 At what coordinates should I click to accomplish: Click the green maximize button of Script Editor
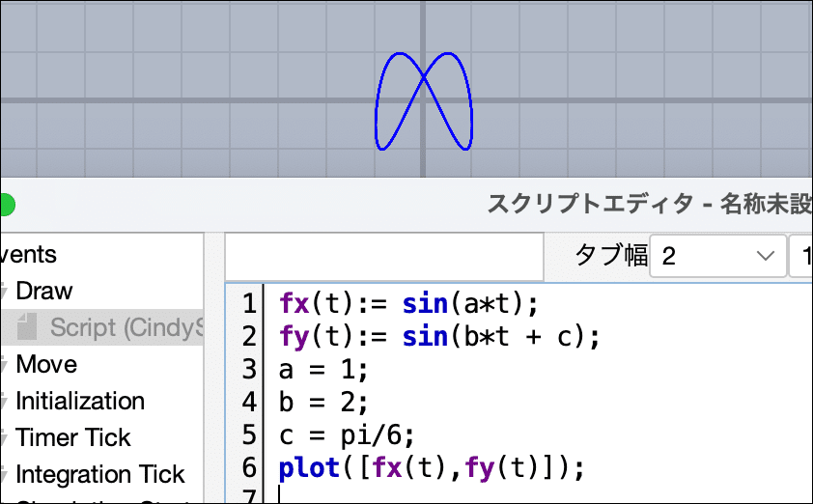click(x=6, y=205)
